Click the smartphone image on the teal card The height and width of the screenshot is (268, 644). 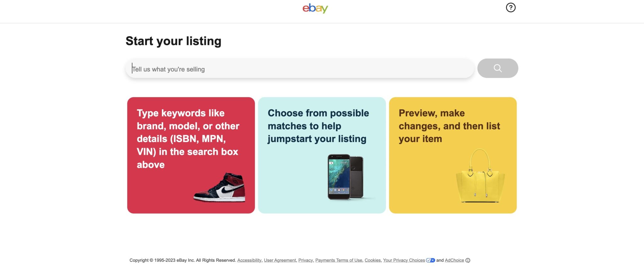pos(346,178)
